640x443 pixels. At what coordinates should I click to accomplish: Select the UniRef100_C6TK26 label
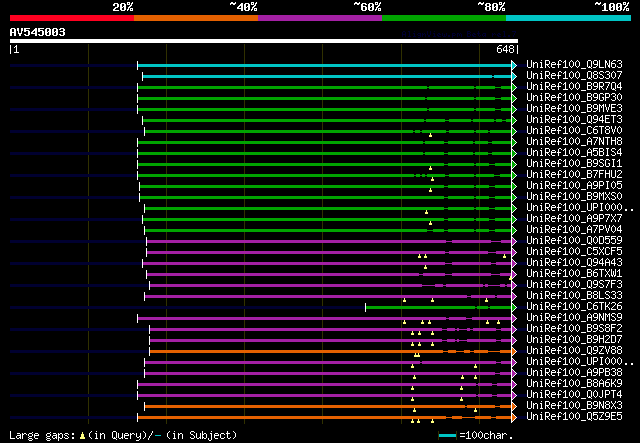(574, 307)
